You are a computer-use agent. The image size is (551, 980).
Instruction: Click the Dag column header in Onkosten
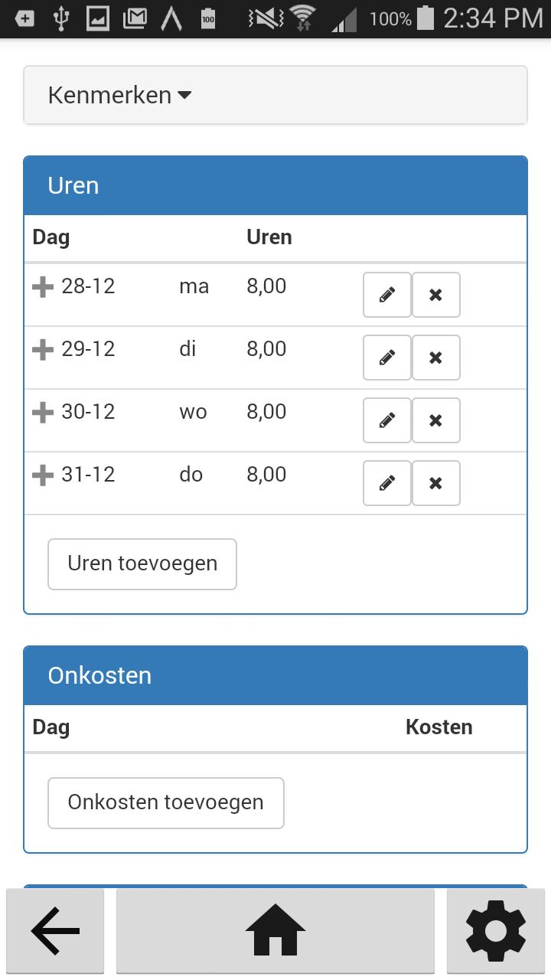click(51, 727)
